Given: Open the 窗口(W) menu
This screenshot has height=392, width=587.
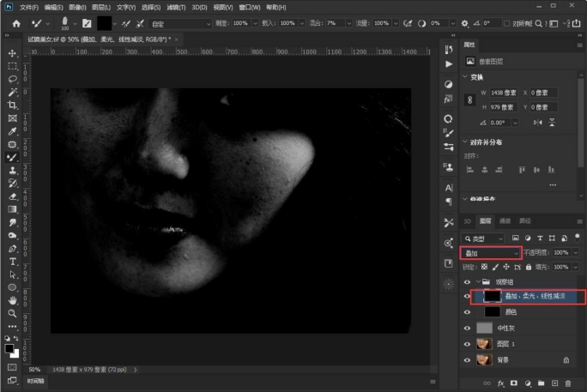Looking at the screenshot, I should pos(250,7).
